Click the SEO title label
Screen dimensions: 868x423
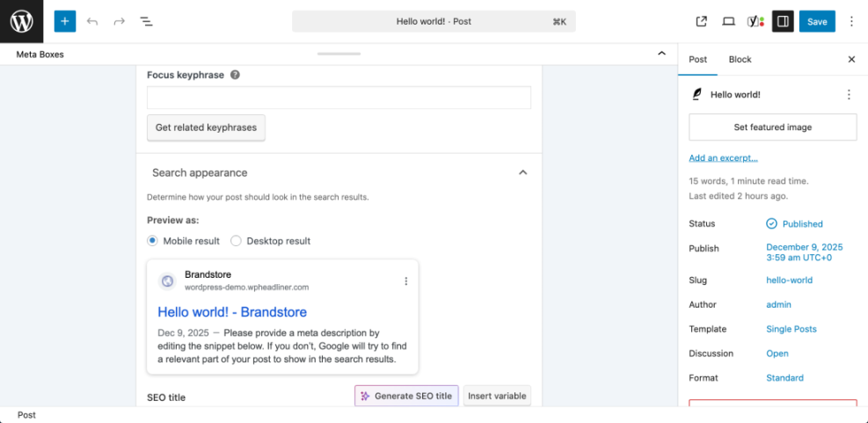[166, 397]
